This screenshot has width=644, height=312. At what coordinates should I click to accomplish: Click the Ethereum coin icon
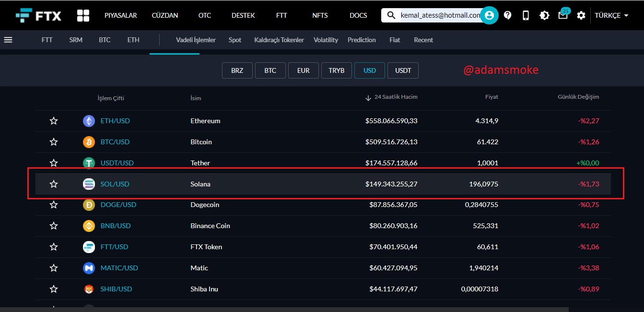pos(89,121)
